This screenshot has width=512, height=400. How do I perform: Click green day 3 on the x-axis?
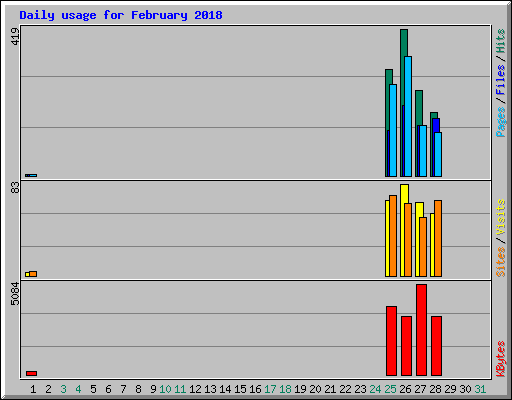63,389
